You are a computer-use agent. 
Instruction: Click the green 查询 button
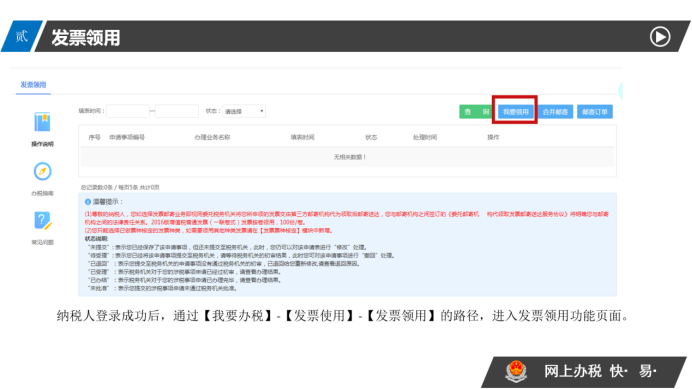coord(476,112)
